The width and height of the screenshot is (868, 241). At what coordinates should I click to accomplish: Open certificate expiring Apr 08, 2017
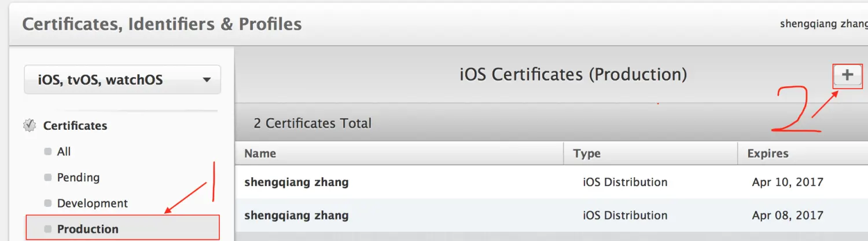tap(296, 216)
